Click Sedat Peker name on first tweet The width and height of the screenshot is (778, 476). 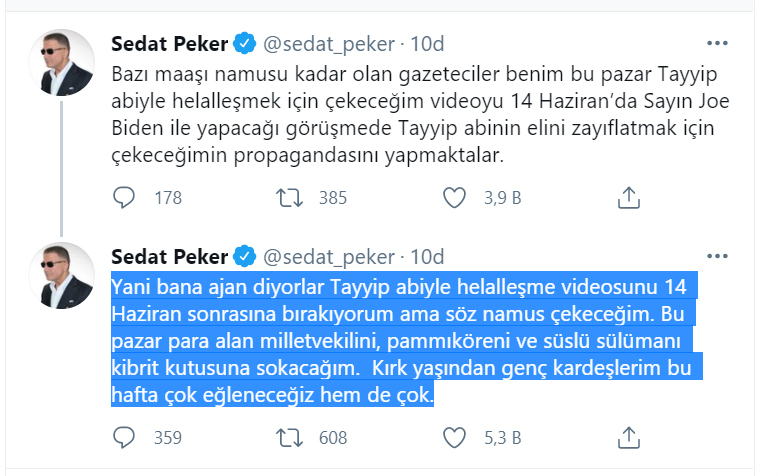click(169, 44)
